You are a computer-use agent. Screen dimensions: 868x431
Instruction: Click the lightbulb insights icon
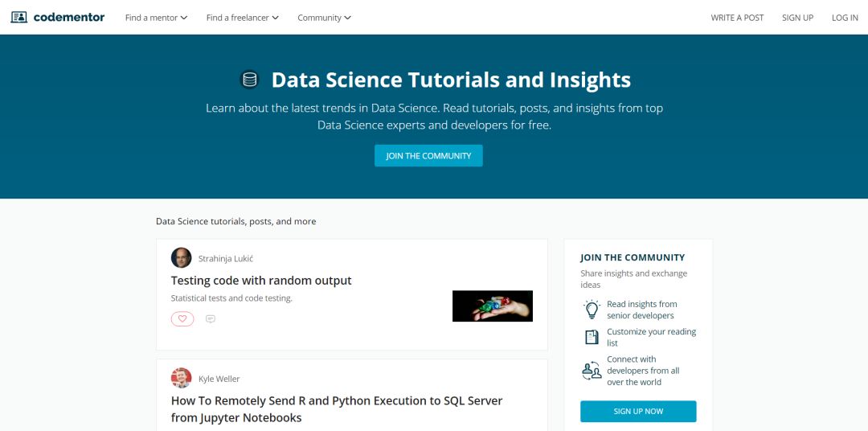coord(592,310)
